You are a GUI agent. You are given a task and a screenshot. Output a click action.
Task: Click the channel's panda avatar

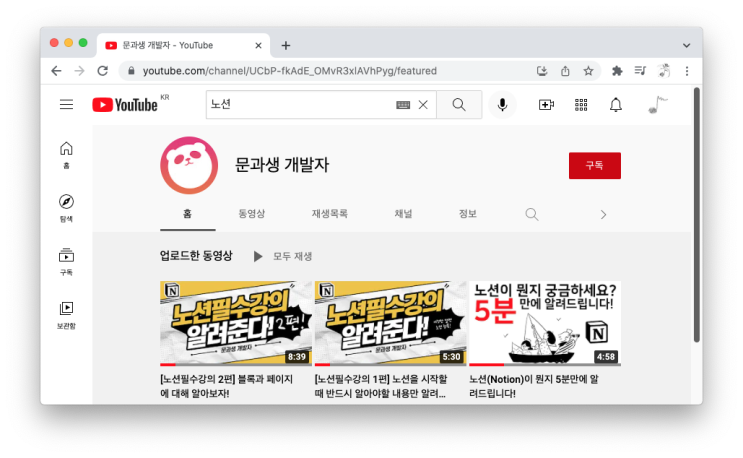click(x=189, y=165)
